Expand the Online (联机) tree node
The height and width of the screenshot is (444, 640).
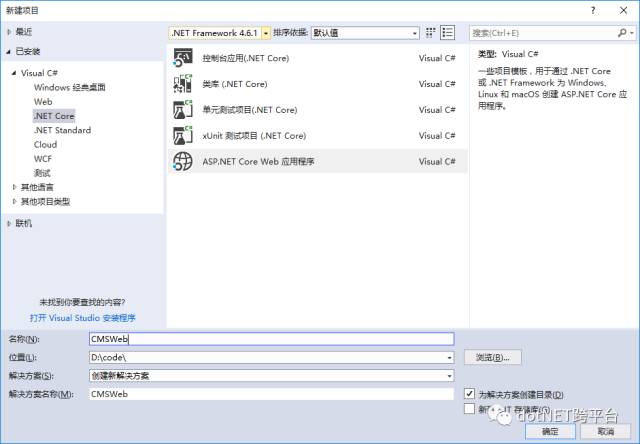click(x=9, y=223)
